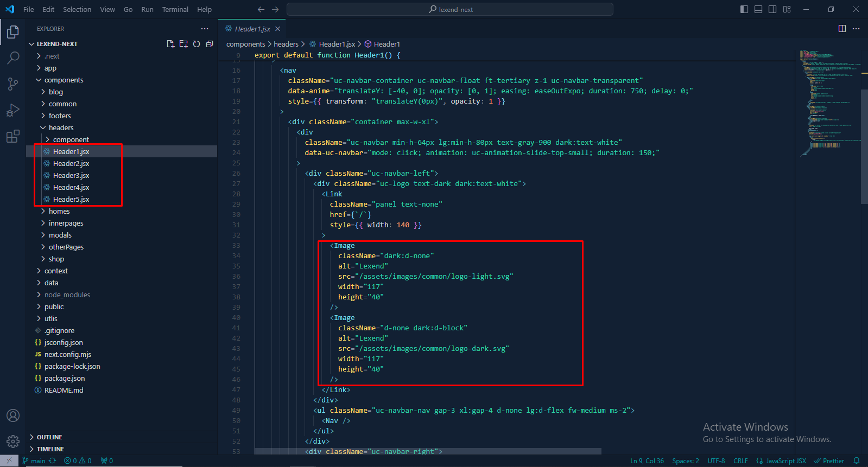Open the Manage settings gear
The width and height of the screenshot is (868, 467).
pyautogui.click(x=13, y=442)
